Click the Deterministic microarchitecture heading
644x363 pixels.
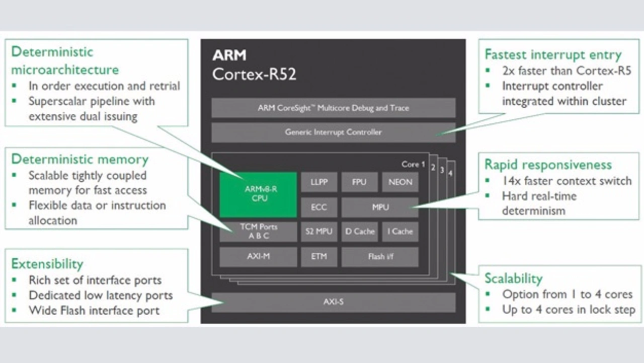point(65,60)
